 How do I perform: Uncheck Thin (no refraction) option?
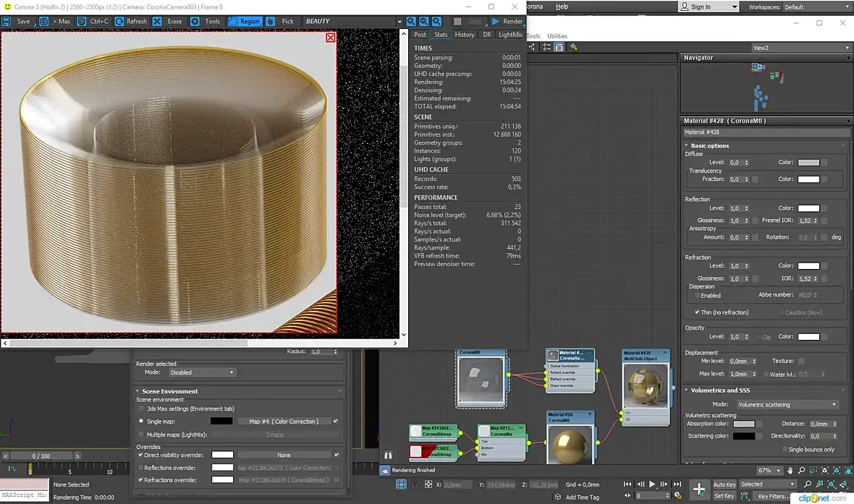coord(697,312)
